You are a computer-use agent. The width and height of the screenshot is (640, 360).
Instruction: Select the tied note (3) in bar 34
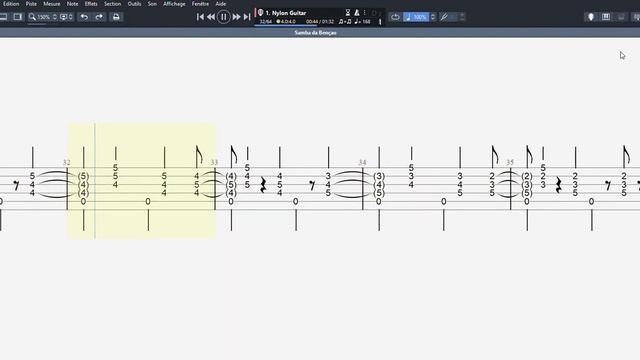coord(379,176)
